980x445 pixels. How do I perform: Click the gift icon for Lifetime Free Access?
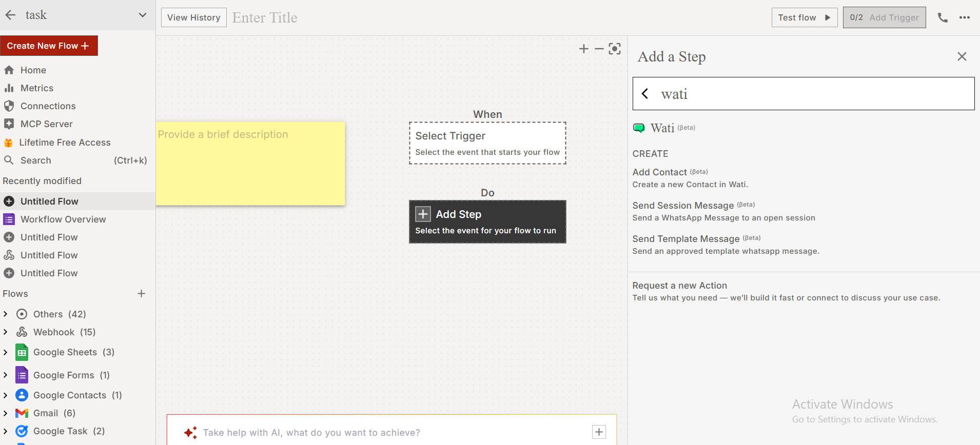(x=8, y=143)
